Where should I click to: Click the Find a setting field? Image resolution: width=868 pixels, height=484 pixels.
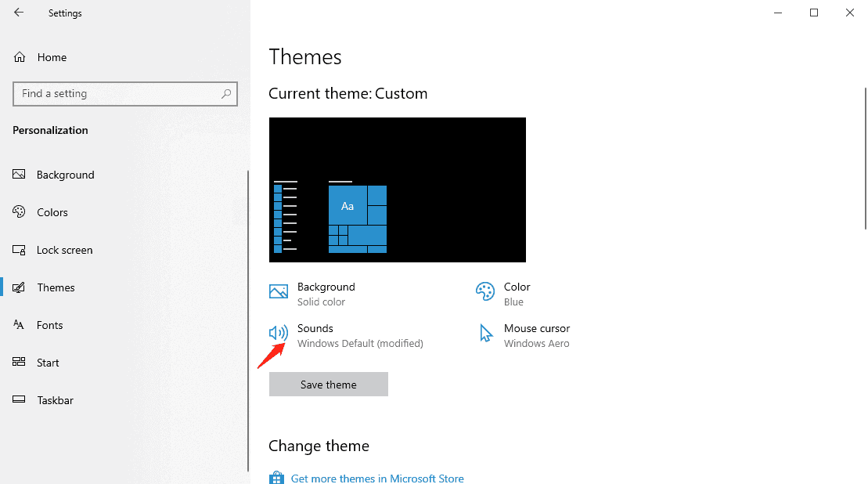point(125,93)
